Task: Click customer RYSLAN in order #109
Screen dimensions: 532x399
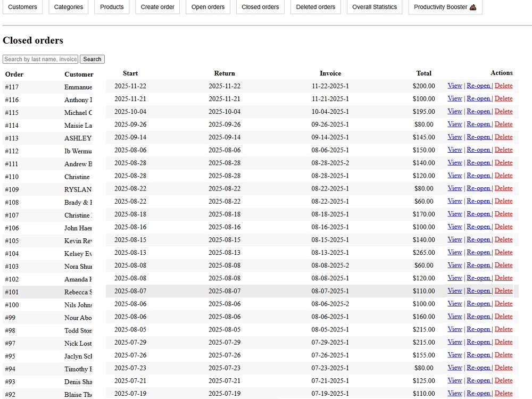Action: click(78, 190)
